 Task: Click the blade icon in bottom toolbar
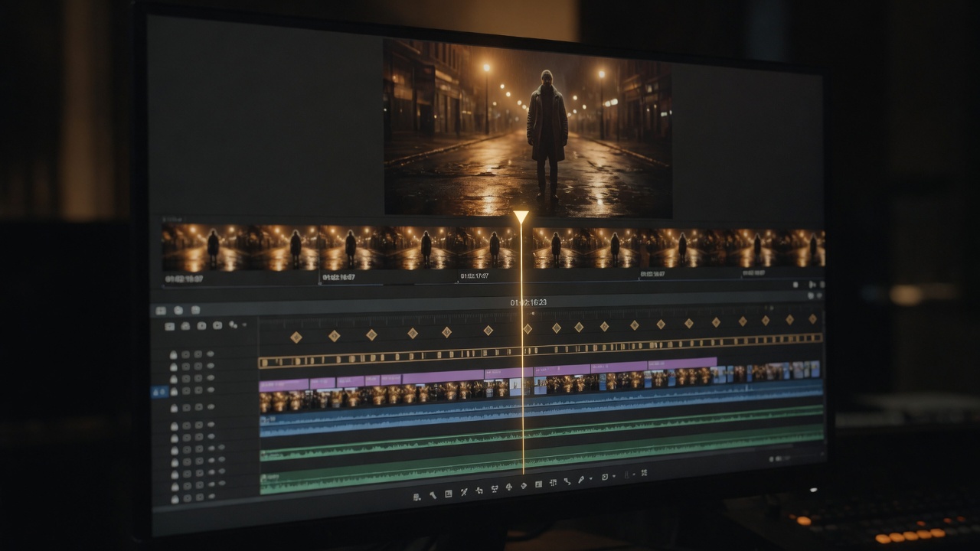pyautogui.click(x=464, y=492)
